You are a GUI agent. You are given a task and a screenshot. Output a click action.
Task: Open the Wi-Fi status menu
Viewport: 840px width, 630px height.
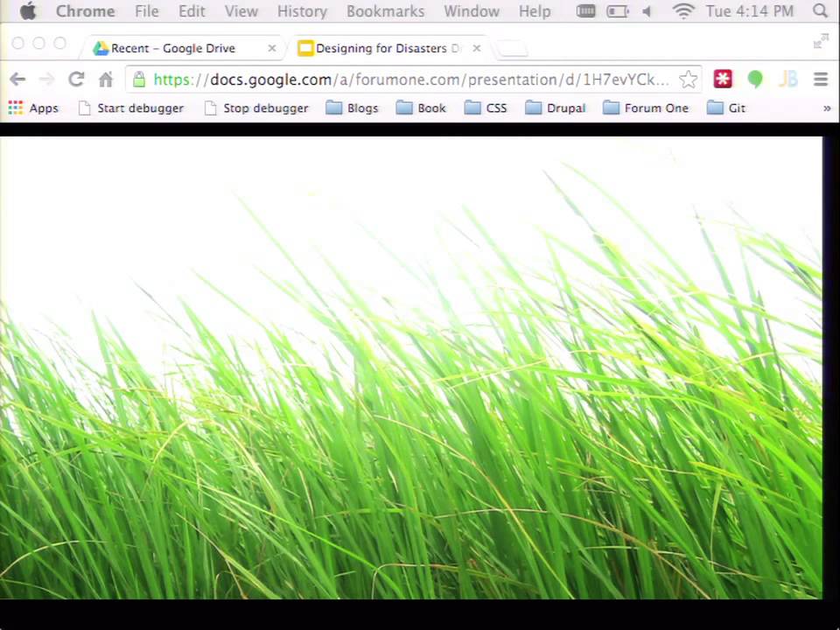tap(683, 10)
